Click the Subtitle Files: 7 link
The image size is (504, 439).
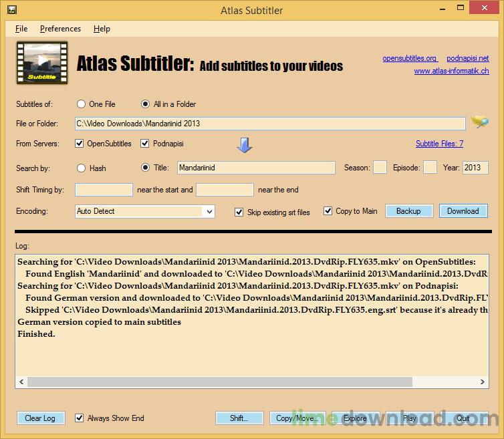[x=439, y=144]
